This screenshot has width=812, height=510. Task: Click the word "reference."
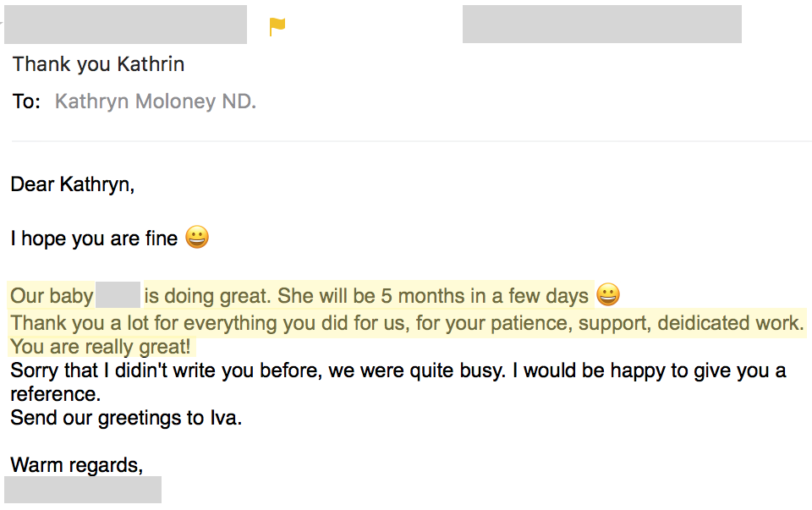pos(56,394)
